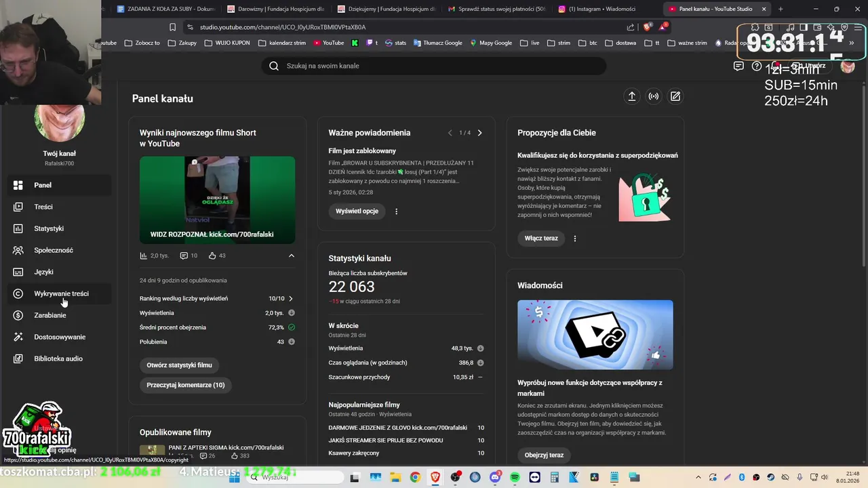Open Mapy Google bookmark
The height and width of the screenshot is (488, 868).
491,43
